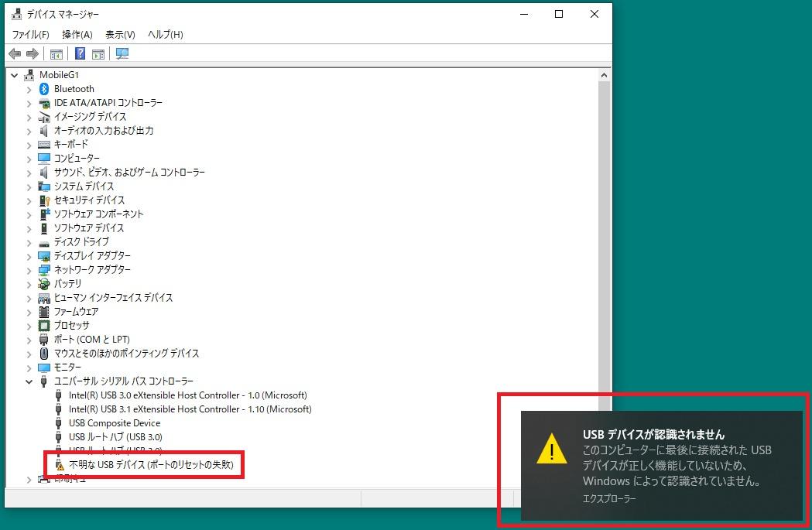Click the MobileG1 computer icon
This screenshot has width=812, height=530.
29,75
